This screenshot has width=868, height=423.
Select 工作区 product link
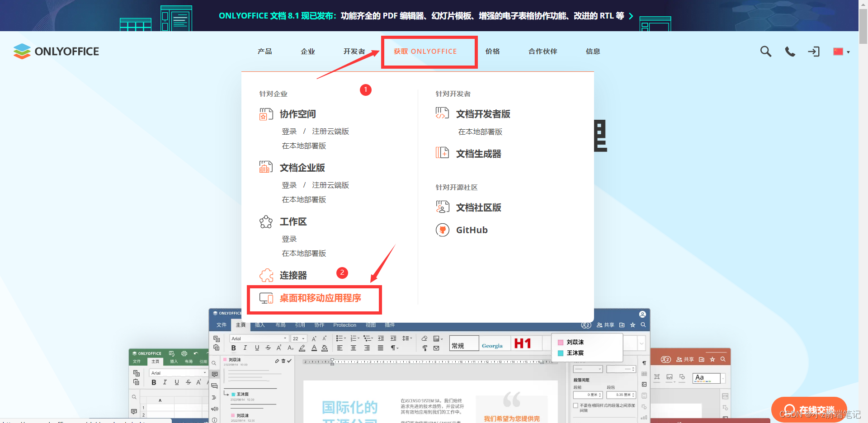tap(293, 221)
